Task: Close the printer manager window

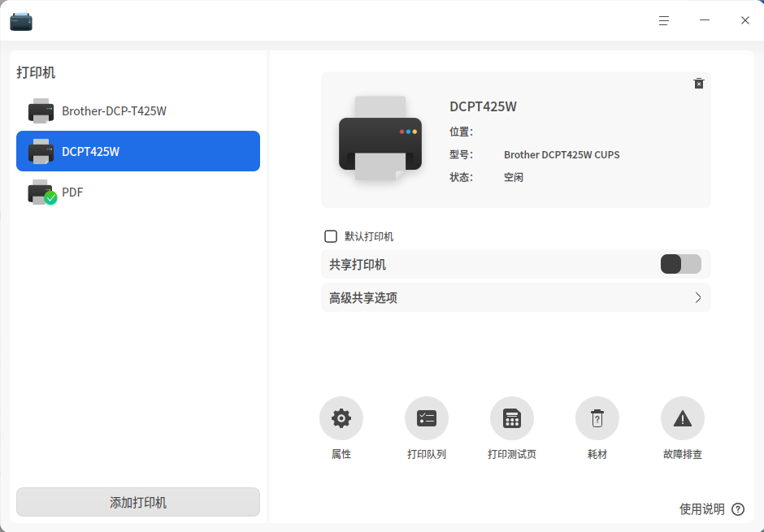Action: pos(745,20)
